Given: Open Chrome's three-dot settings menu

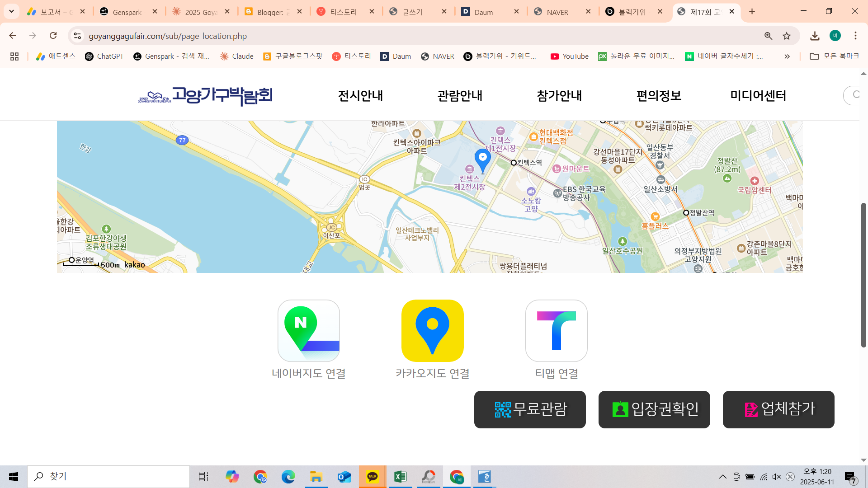Looking at the screenshot, I should click(x=855, y=36).
